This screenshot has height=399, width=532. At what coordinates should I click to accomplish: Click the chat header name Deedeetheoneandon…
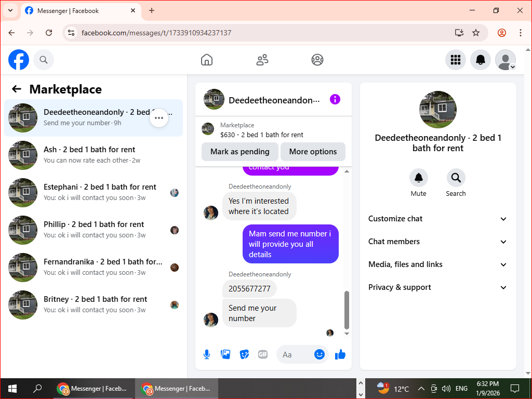click(274, 100)
